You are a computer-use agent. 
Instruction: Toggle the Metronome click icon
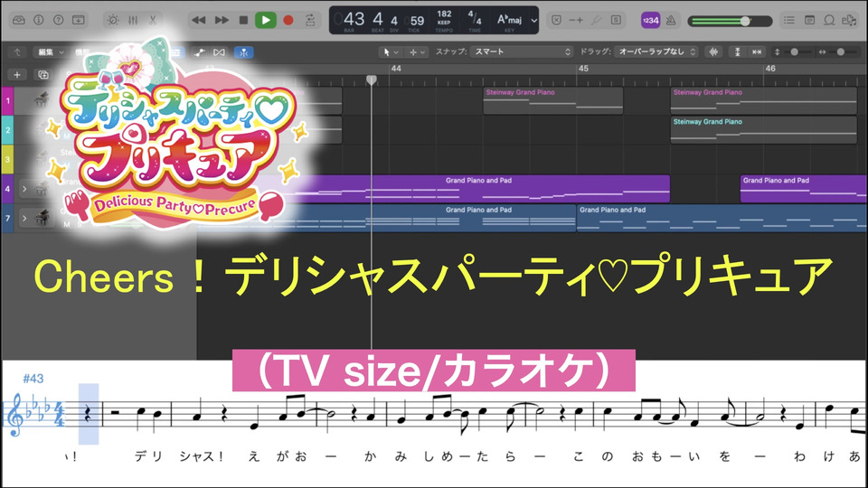point(671,21)
